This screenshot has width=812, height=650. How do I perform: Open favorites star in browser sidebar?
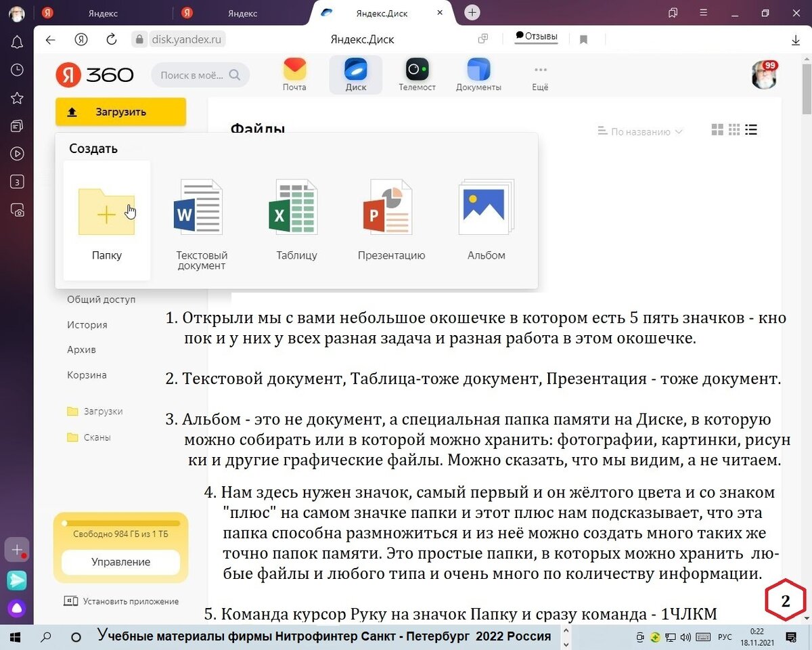pos(17,98)
